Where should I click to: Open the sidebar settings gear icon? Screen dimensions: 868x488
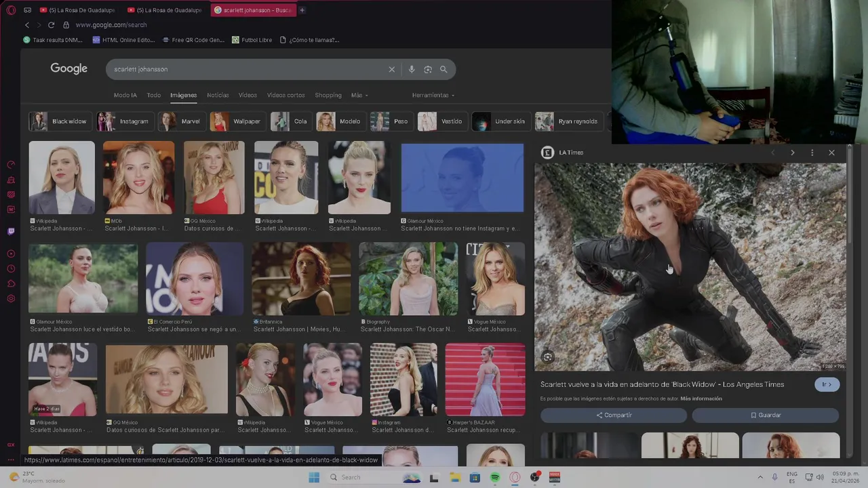[11, 299]
